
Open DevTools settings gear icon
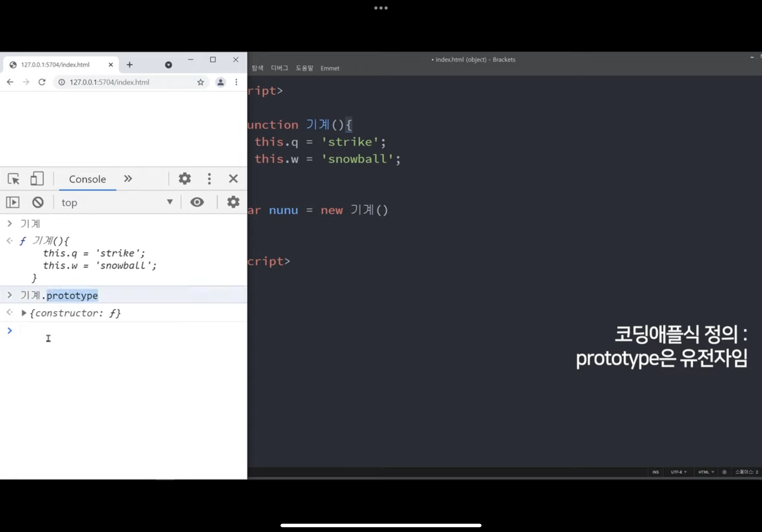pyautogui.click(x=184, y=179)
